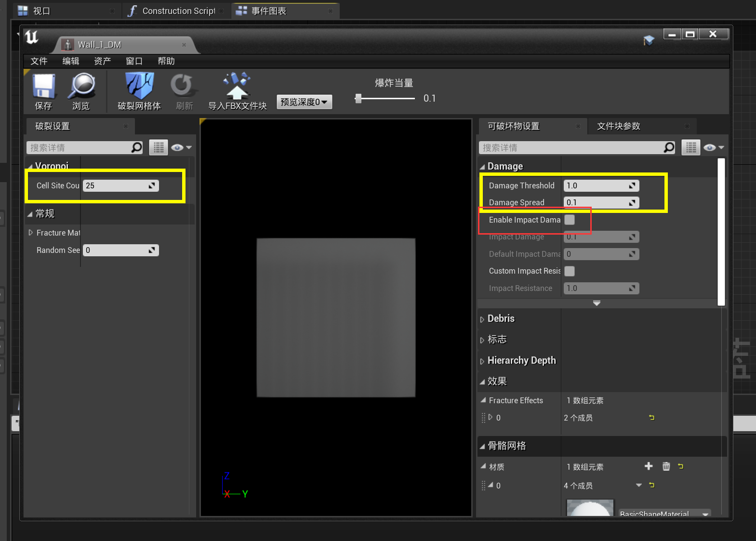Click the details panel vertical scrollbar

[721, 232]
